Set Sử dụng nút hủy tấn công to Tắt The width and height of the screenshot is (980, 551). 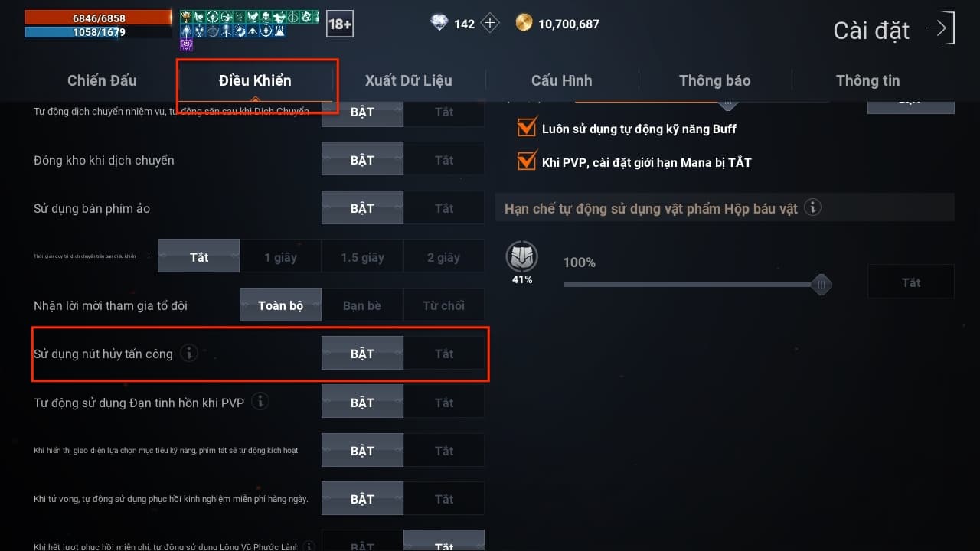coord(444,354)
